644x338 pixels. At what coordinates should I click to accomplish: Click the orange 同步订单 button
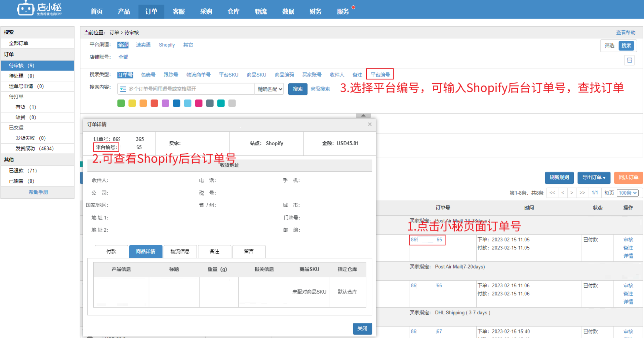tap(628, 178)
